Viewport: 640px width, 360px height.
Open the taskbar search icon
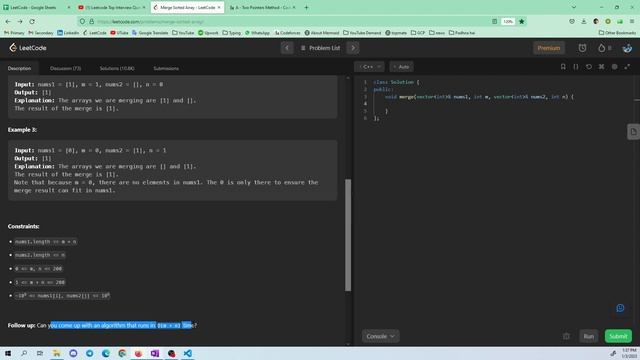click(24, 353)
